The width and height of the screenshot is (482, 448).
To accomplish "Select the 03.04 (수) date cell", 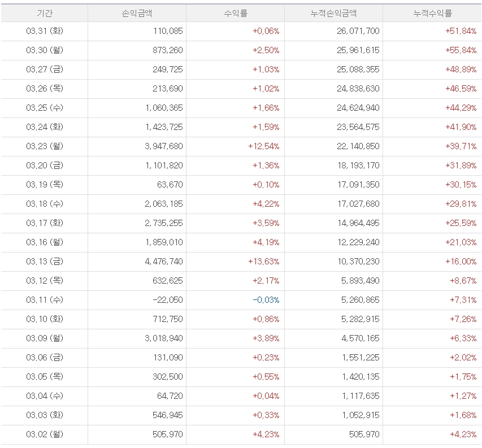I will [45, 396].
